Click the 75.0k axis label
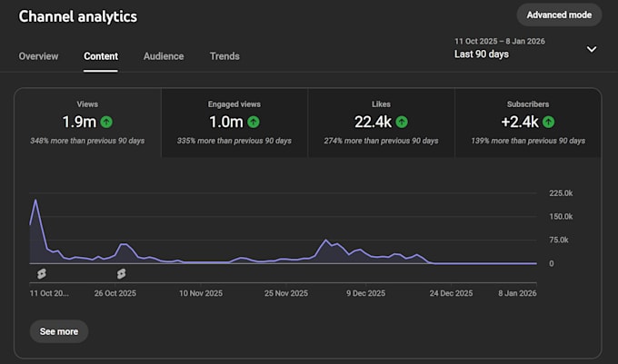Image resolution: width=618 pixels, height=364 pixels. click(x=559, y=240)
